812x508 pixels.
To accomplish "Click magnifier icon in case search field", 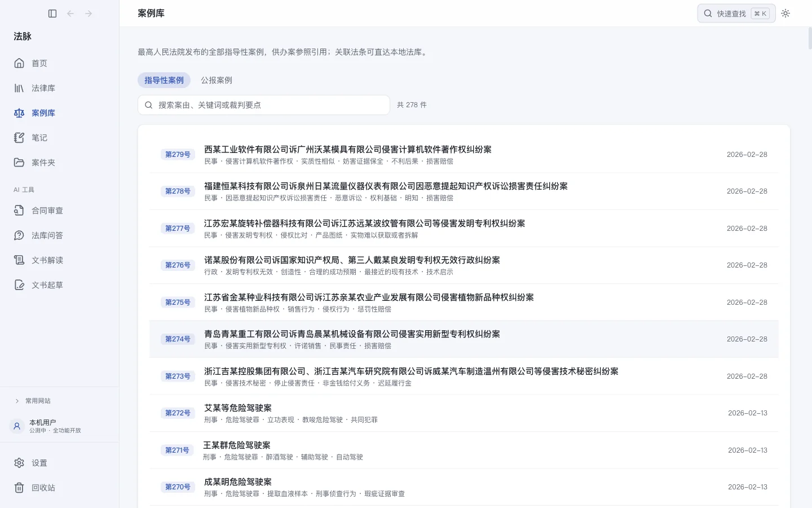I will pos(149,105).
